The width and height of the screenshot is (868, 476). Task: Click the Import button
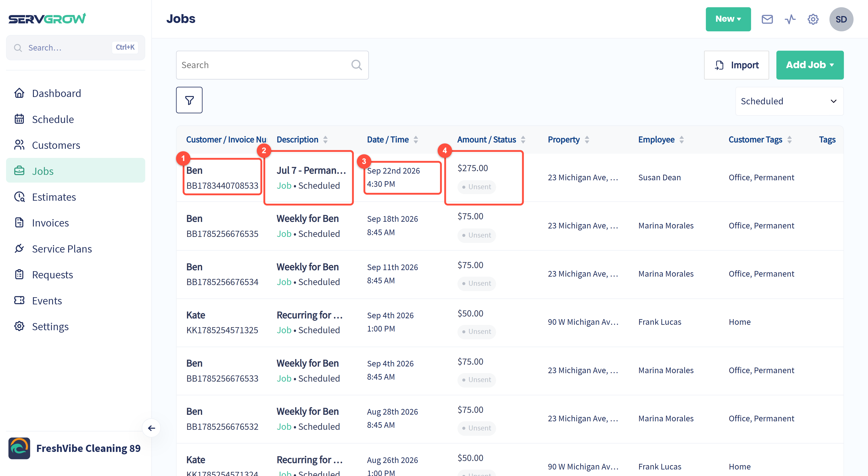tap(736, 65)
